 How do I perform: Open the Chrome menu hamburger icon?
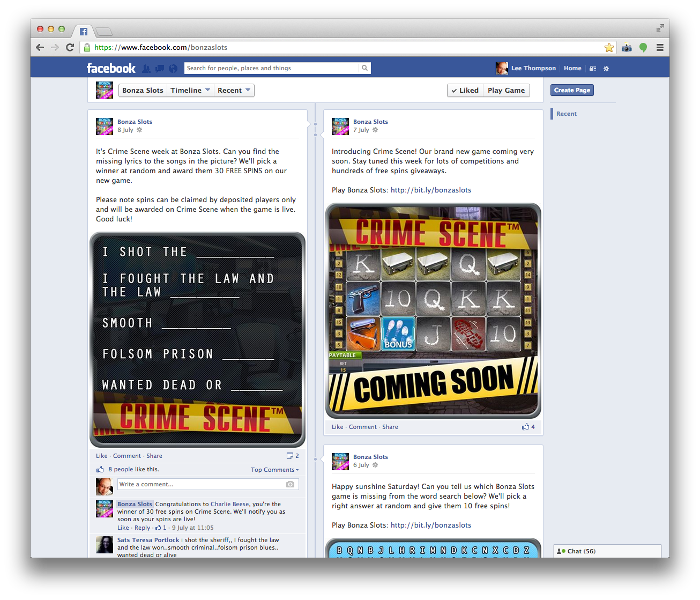[x=660, y=48]
